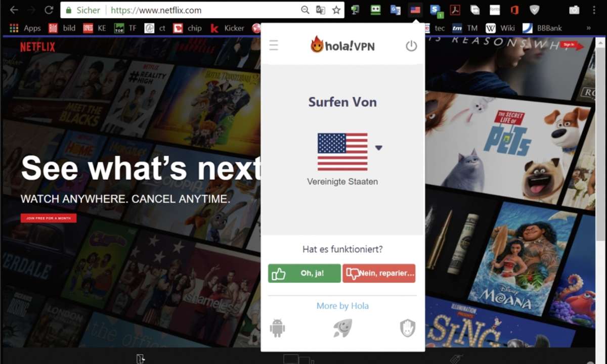The height and width of the screenshot is (364, 607).
Task: Open the Apps bookmark
Action: coord(25,28)
